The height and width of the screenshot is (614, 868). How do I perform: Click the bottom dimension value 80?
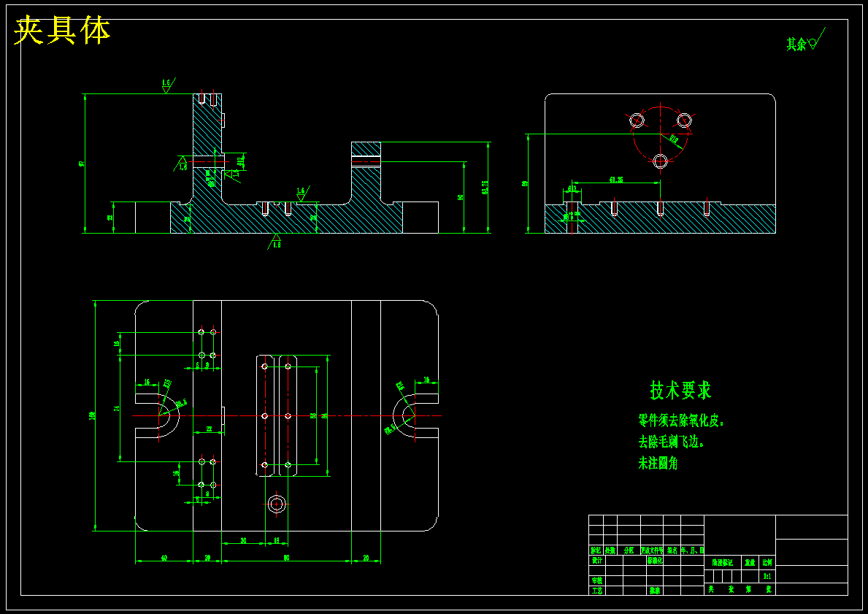(286, 558)
